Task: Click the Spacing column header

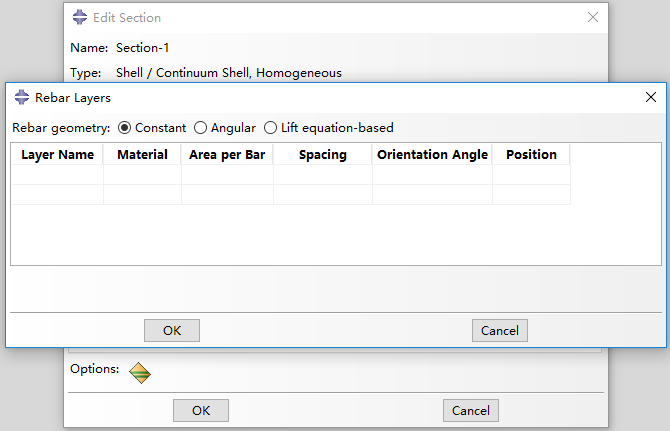Action: coord(322,155)
